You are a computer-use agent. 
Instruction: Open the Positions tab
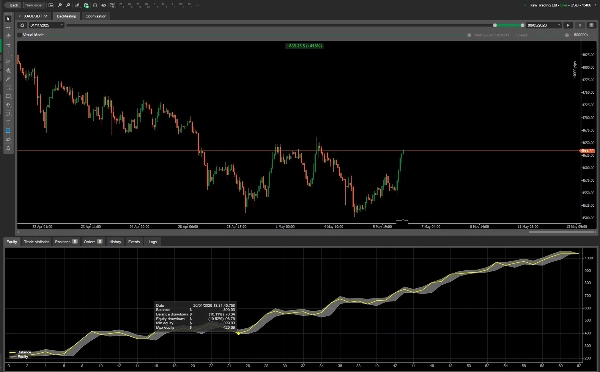tap(66, 241)
